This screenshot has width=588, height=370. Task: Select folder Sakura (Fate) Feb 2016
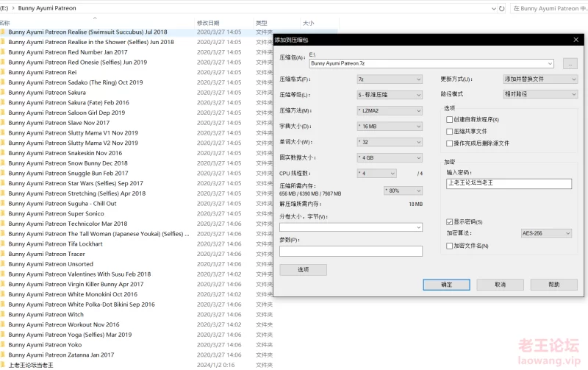(68, 103)
